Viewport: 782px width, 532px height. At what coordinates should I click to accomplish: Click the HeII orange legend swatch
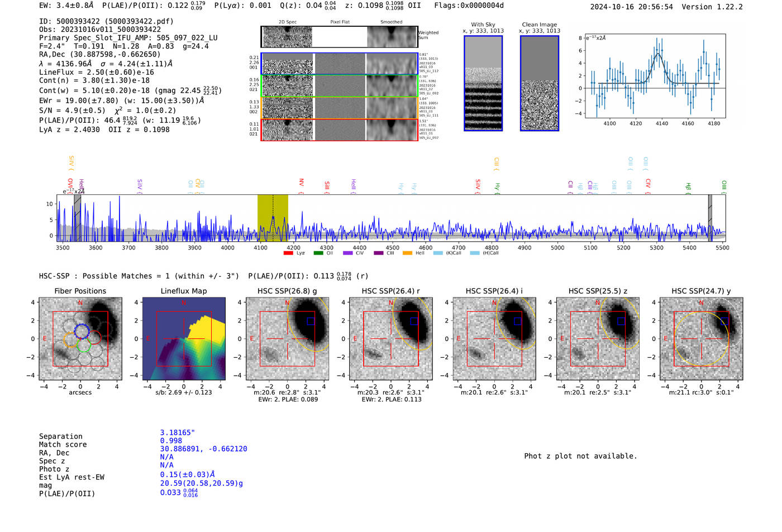tap(408, 253)
